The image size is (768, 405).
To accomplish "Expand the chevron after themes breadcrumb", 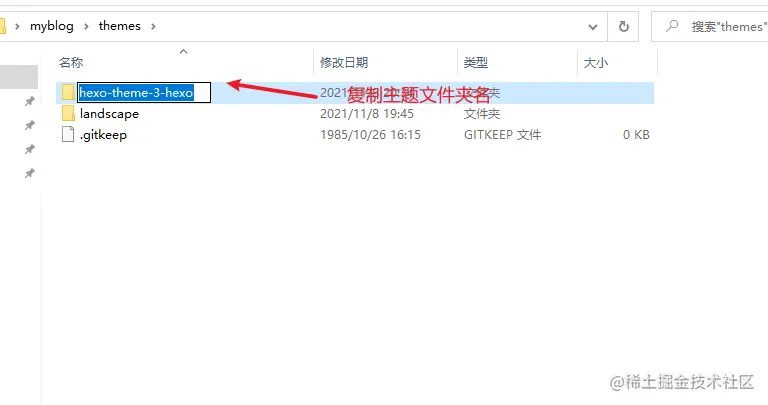I will tap(153, 26).
